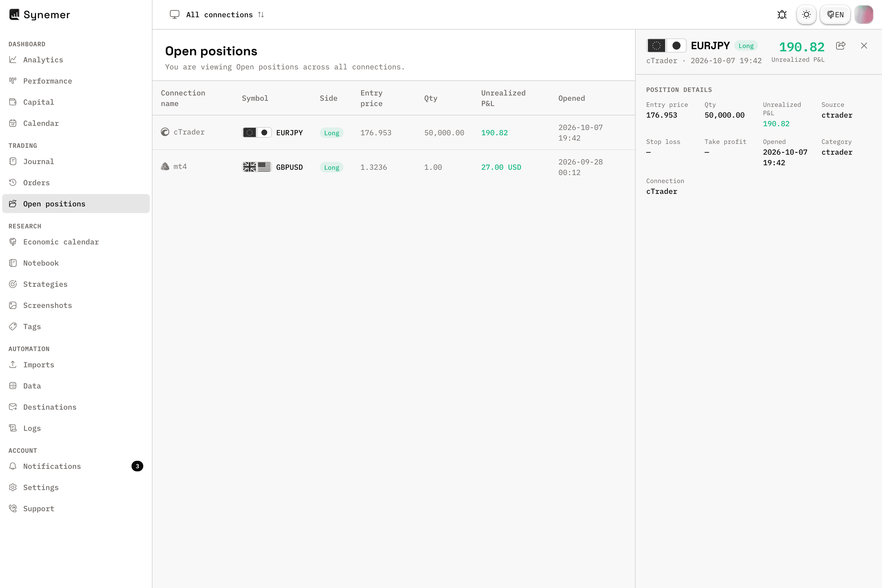This screenshot has height=588, width=882.
Task: Open the bug report icon in header
Action: (782, 15)
